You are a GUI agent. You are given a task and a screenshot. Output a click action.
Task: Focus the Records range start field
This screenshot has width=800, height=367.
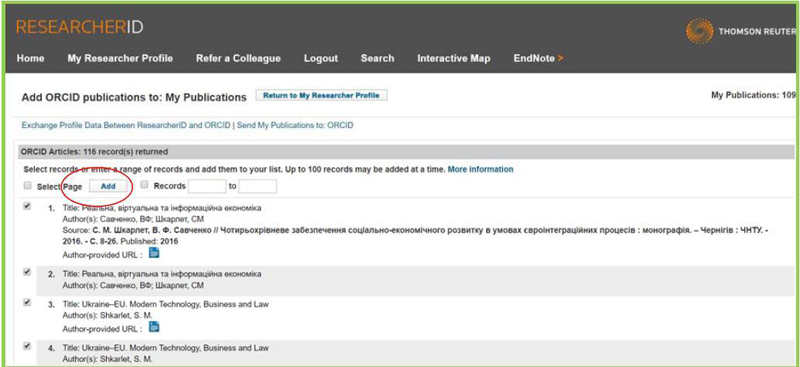(x=207, y=186)
